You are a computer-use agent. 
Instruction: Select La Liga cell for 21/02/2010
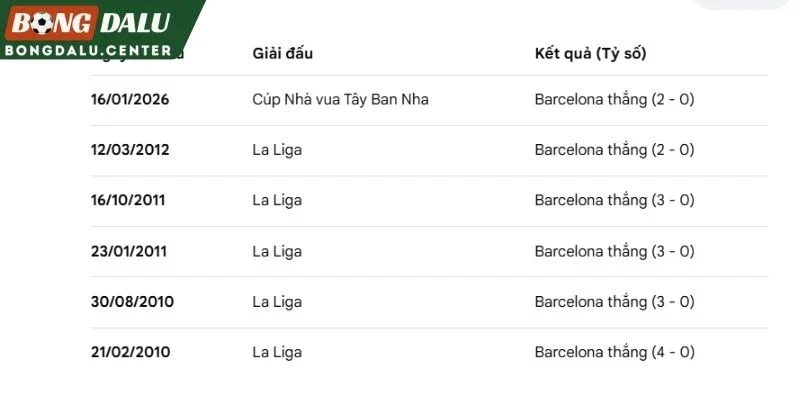[277, 353]
